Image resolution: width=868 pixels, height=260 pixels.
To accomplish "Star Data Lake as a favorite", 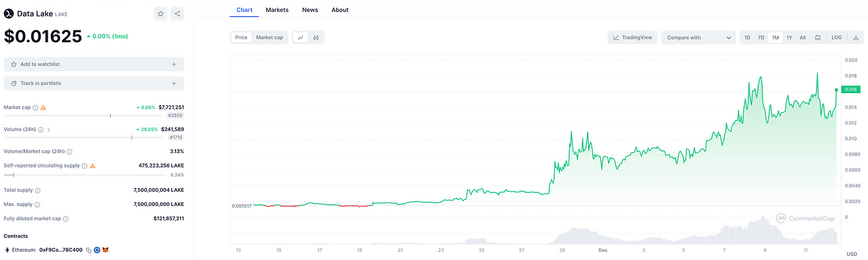I will pyautogui.click(x=161, y=13).
